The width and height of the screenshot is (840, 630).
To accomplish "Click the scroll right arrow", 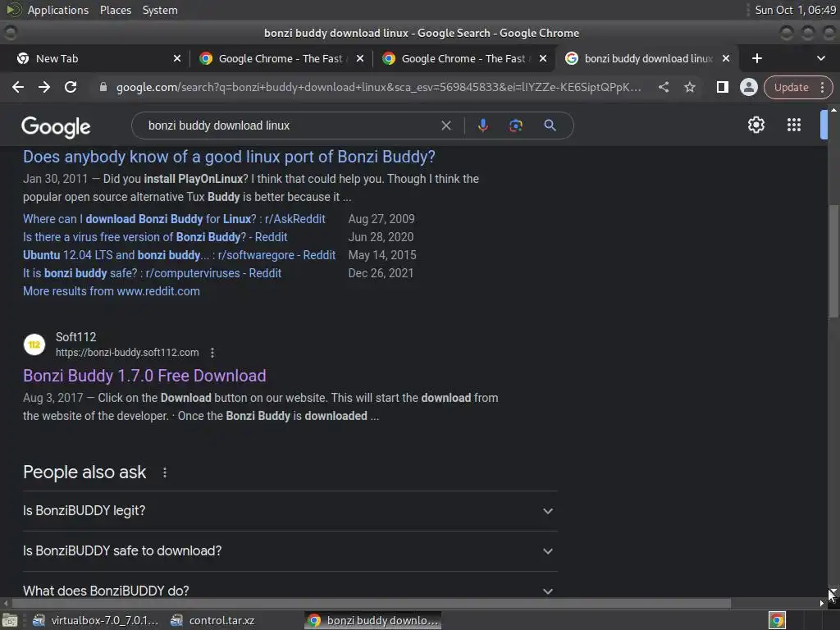I will [822, 603].
